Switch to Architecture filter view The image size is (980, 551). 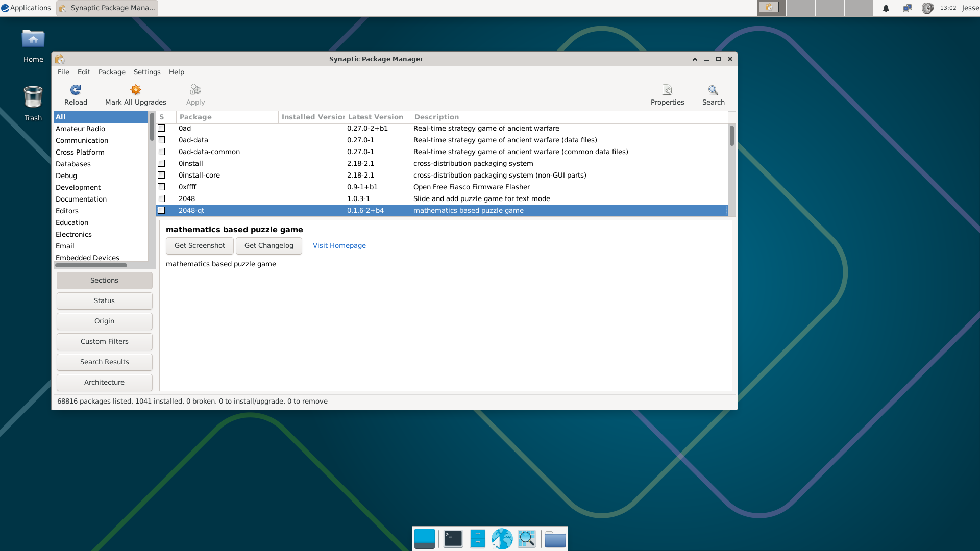(x=105, y=382)
